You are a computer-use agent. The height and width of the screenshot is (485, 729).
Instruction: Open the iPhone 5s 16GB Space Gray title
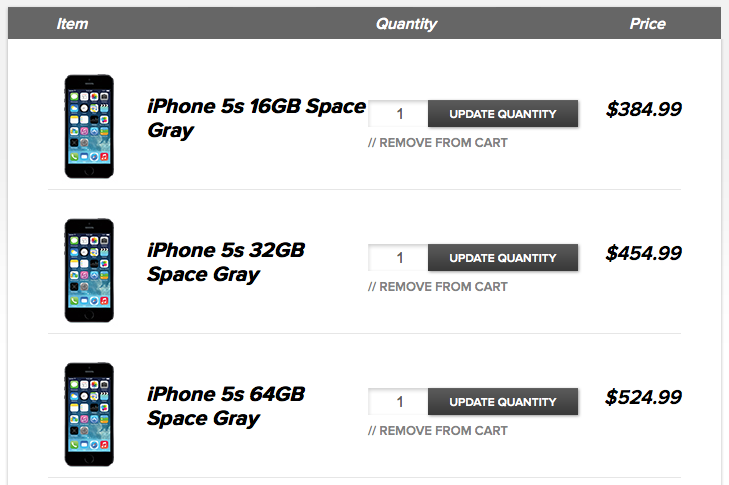coord(256,118)
